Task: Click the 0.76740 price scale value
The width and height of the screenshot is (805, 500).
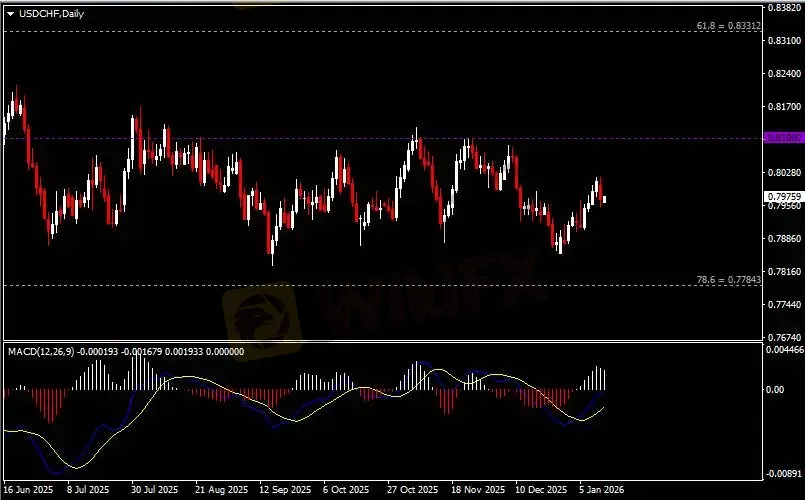Action: click(x=784, y=337)
